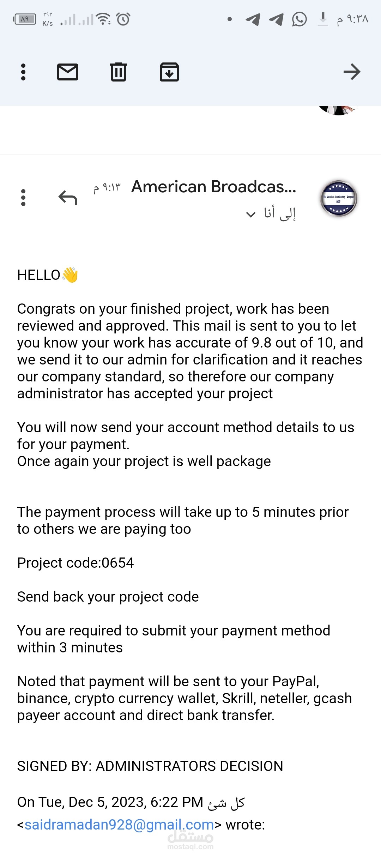Delete the email using the trash icon

click(x=119, y=72)
